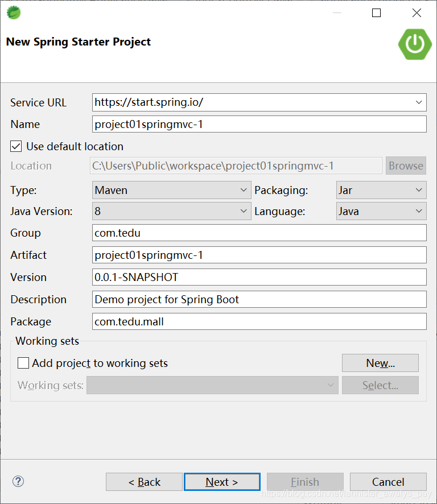Open the help question mark icon
This screenshot has width=437, height=504.
point(18,481)
